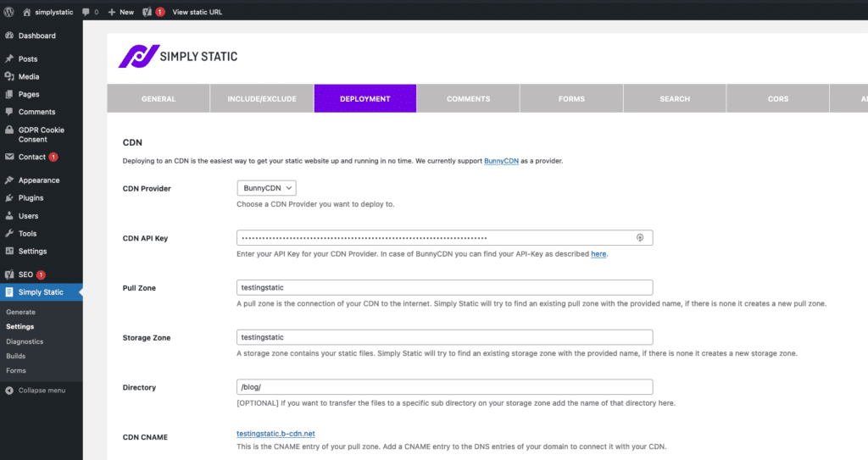Click the Tools wrench icon
This screenshot has height=460, width=868.
click(9, 233)
